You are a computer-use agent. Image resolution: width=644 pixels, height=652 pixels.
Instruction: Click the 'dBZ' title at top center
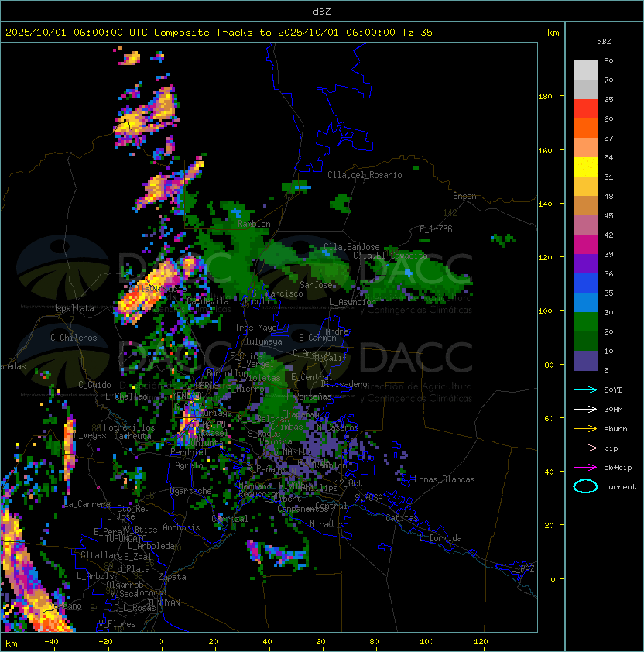point(322,11)
